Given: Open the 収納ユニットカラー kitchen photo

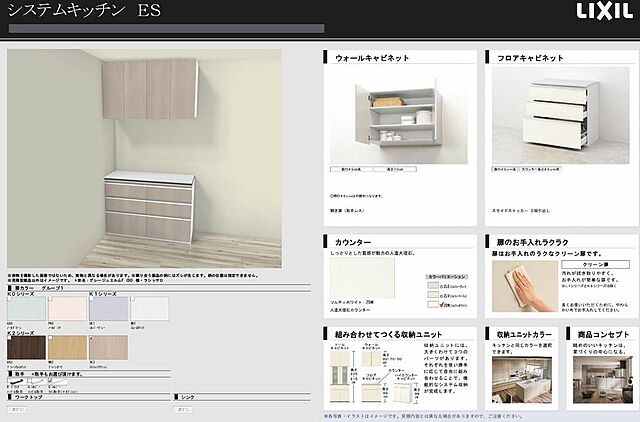Looking at the screenshot, I should (522, 380).
